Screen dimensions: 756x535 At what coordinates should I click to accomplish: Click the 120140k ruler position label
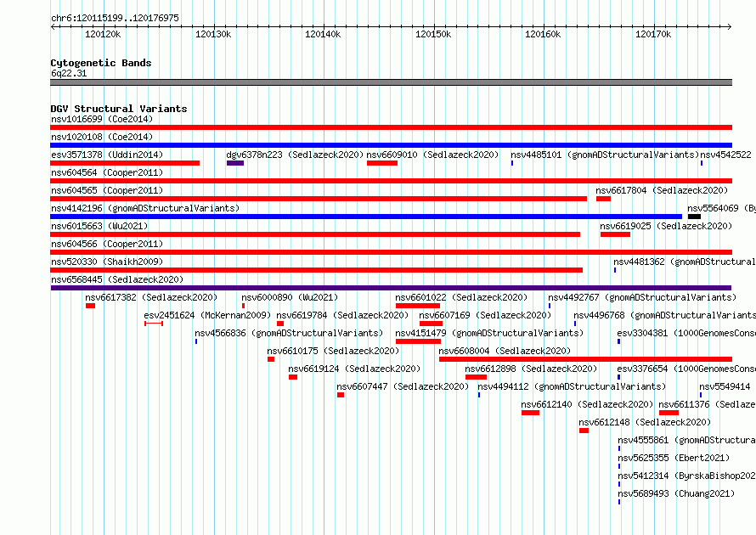pyautogui.click(x=323, y=34)
